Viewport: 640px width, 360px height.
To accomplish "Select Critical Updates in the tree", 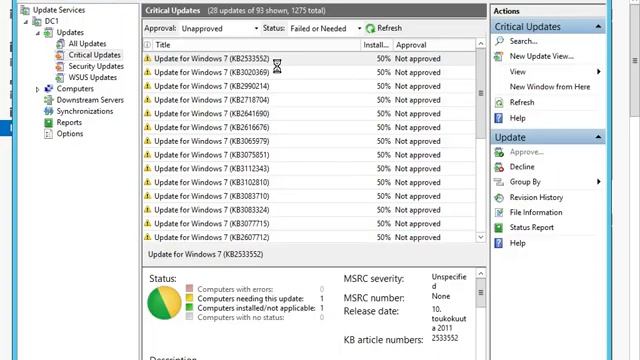I will 94,55.
